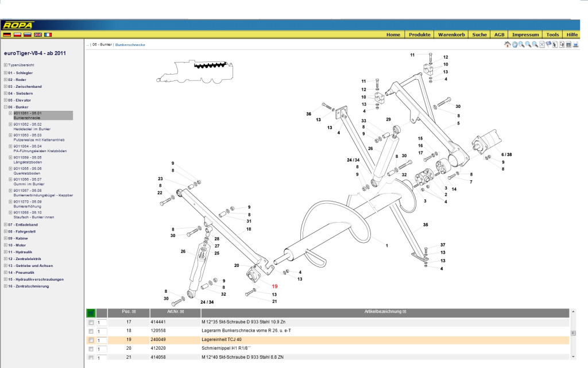The image size is (588, 368).
Task: Expand the 02 - Roder node
Action: pyautogui.click(x=6, y=79)
